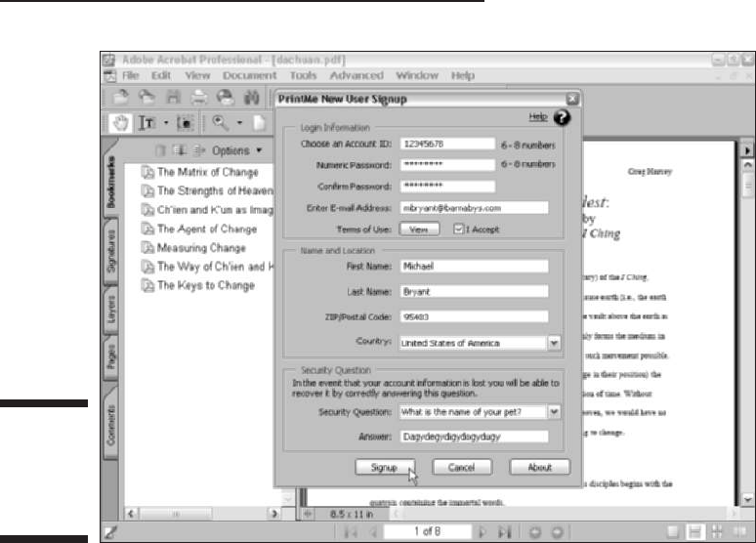This screenshot has width=756, height=543.
Task: Click the View terms of use button
Action: (x=419, y=230)
